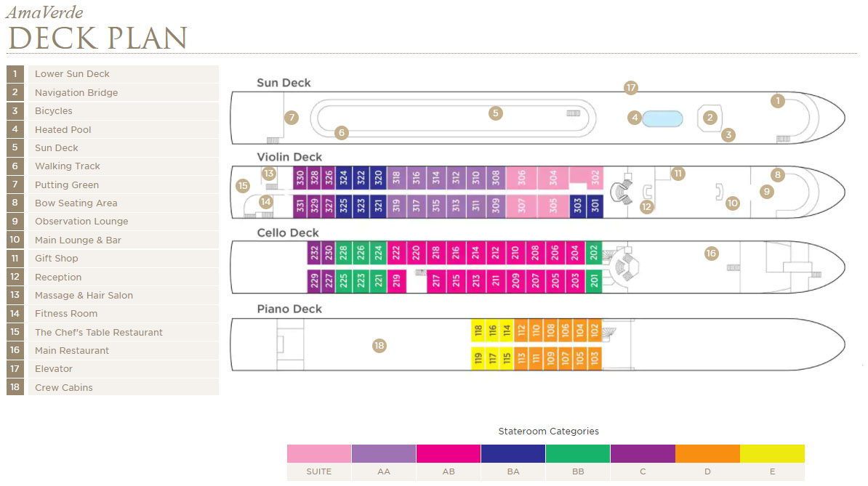
Task: Select stateroom 210 on Cello Deck
Action: (x=515, y=253)
